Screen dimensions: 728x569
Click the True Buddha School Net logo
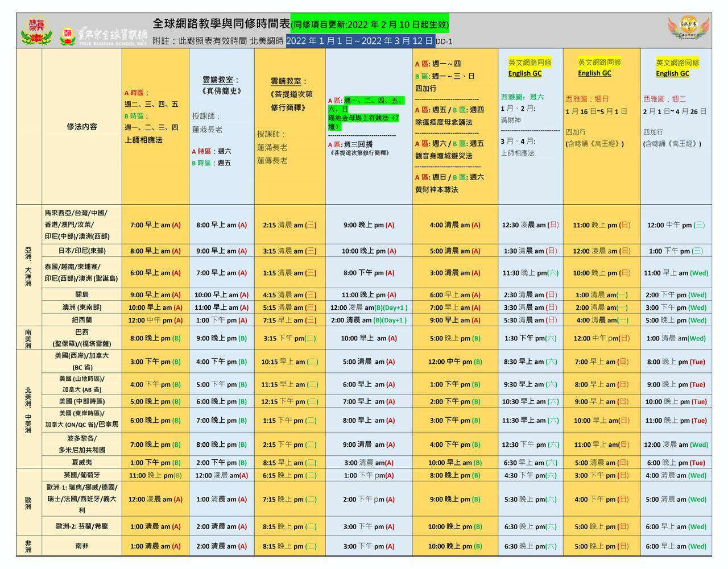104,35
